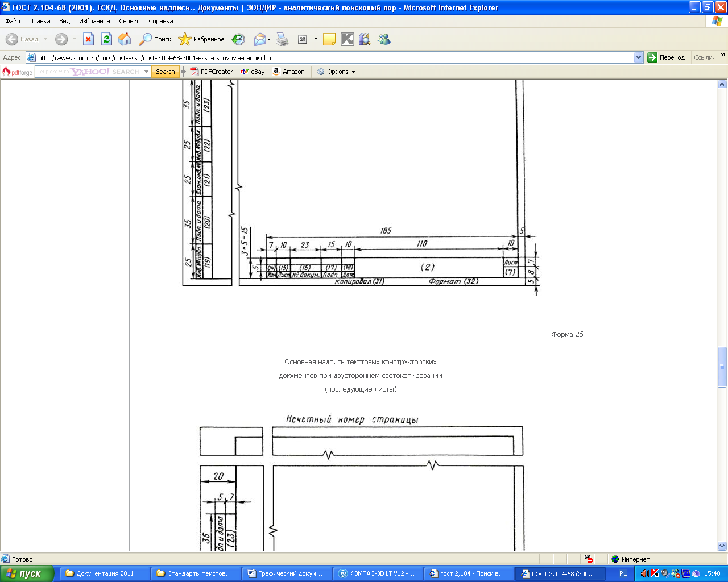Open the eBay toolbar link
This screenshot has width=728, height=582.
click(x=253, y=72)
